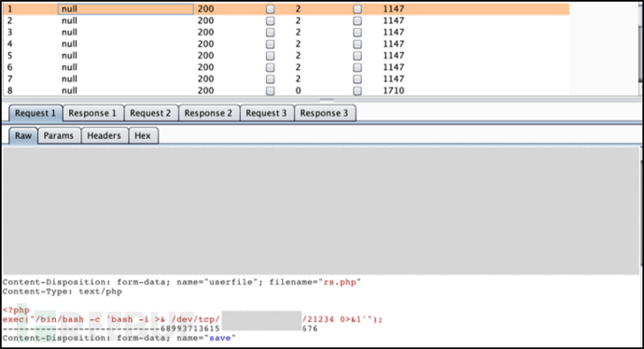Open the Request 2 tab
Screen dimensions: 644x349
[x=150, y=113]
